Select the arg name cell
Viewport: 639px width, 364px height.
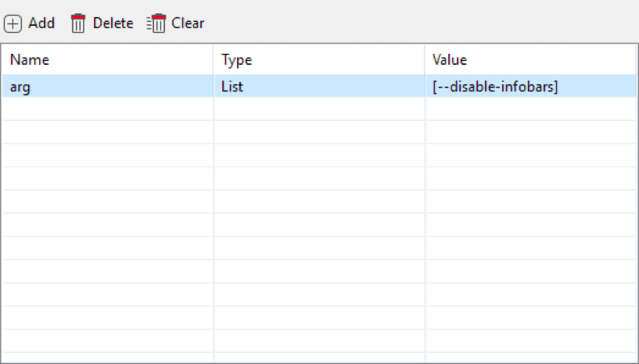108,87
